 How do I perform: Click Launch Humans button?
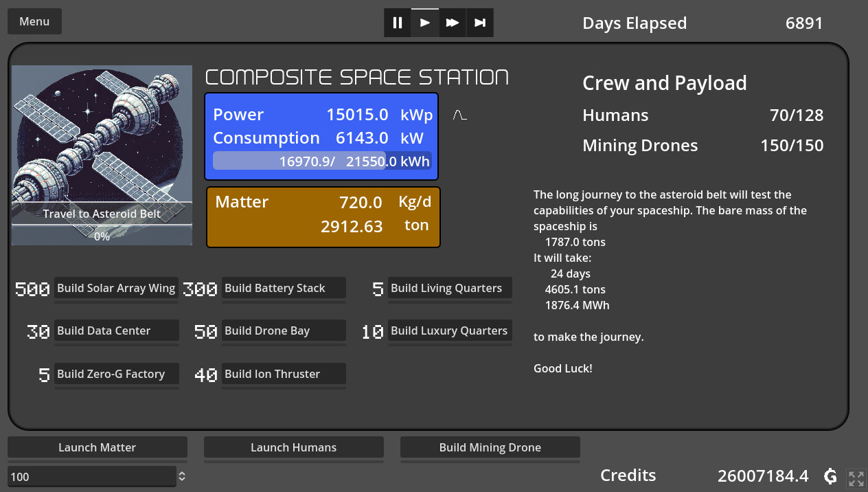click(294, 447)
